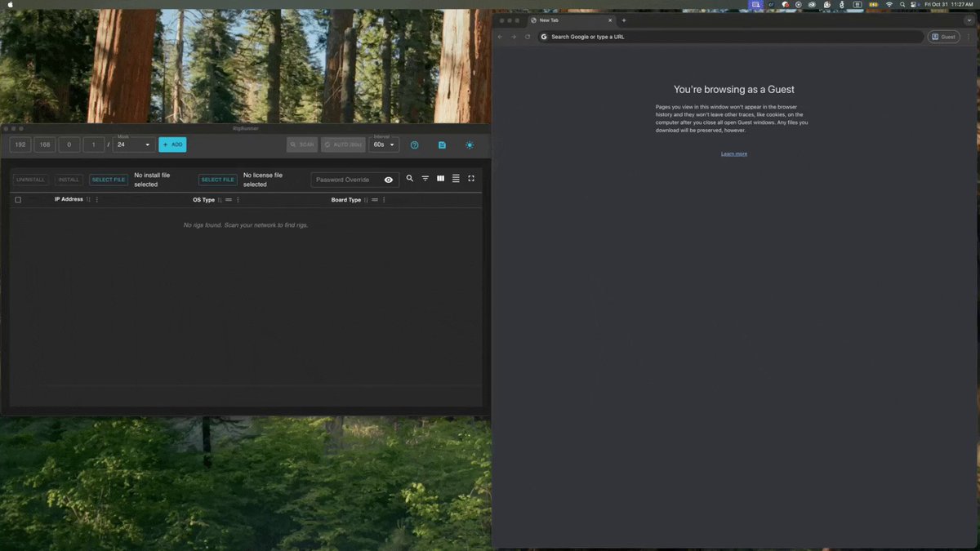980x551 pixels.
Task: Toggle full screen table icon
Action: (x=471, y=179)
